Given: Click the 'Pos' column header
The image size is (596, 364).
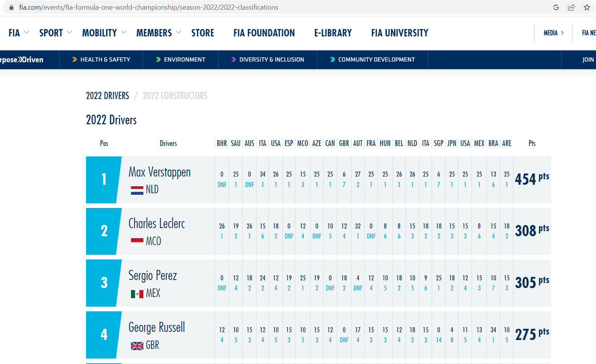Looking at the screenshot, I should point(104,143).
